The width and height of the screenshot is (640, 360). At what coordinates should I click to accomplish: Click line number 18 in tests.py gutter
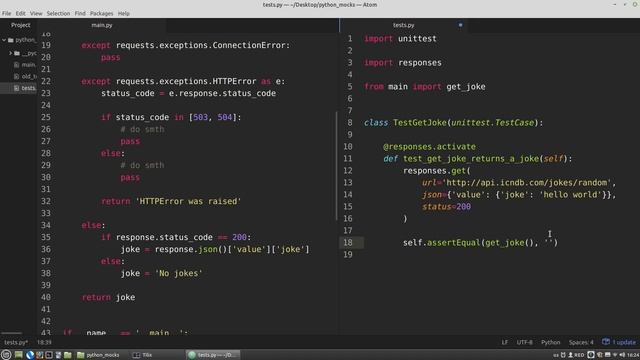point(348,243)
